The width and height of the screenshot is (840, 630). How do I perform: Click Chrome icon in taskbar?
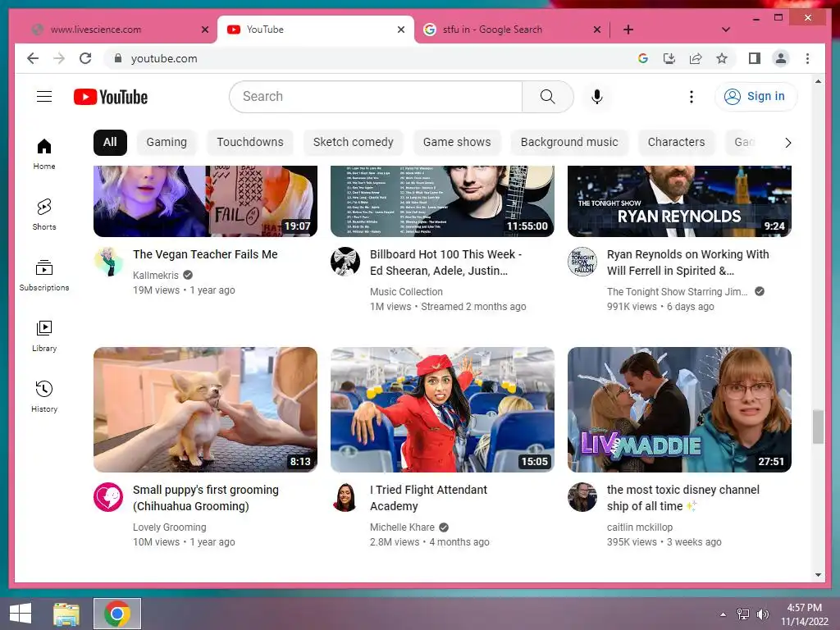point(116,614)
